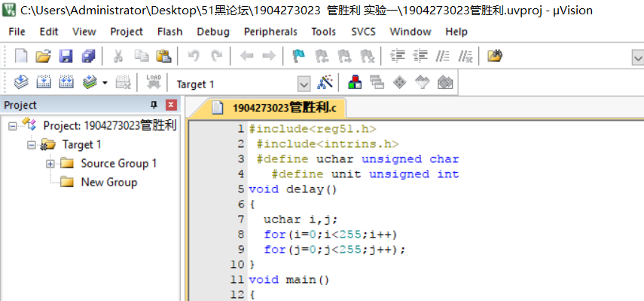Image resolution: width=644 pixels, height=301 pixels.
Task: Open the Tools menu
Action: [323, 32]
